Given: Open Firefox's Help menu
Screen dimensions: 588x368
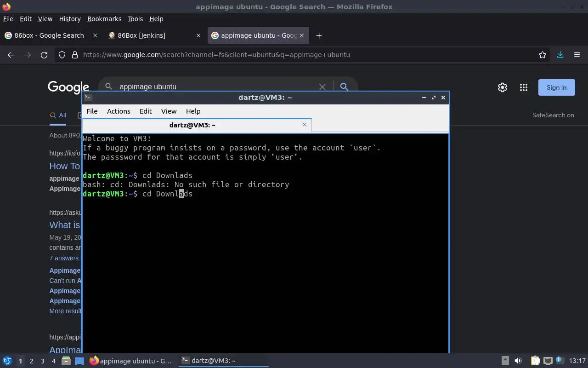Looking at the screenshot, I should click(156, 19).
